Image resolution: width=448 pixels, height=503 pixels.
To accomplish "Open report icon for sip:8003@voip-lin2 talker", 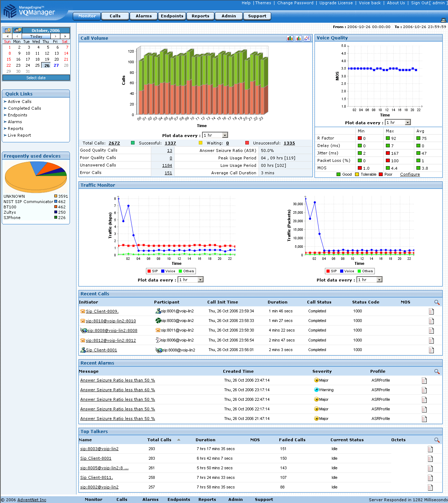I will tap(430, 449).
